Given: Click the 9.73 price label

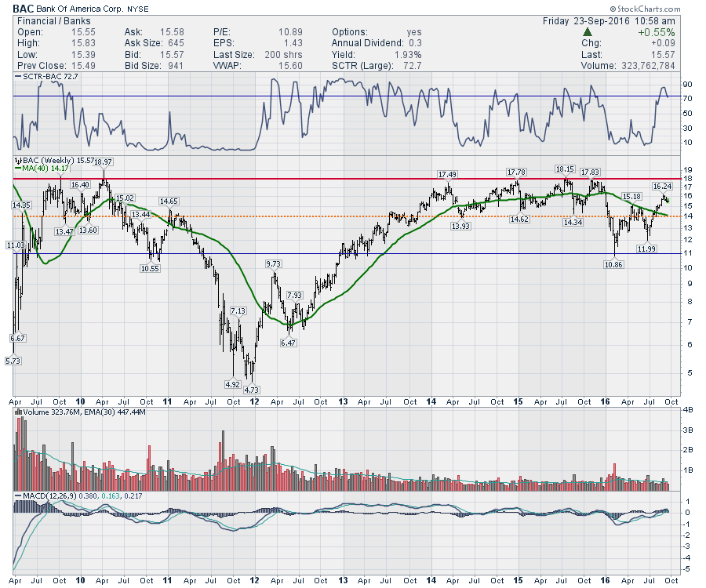Looking at the screenshot, I should click(273, 263).
